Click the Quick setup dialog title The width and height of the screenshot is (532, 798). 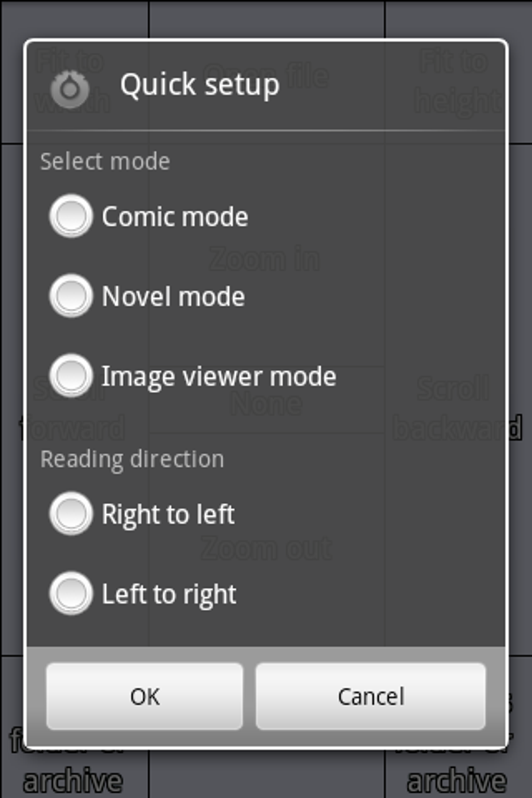(200, 84)
